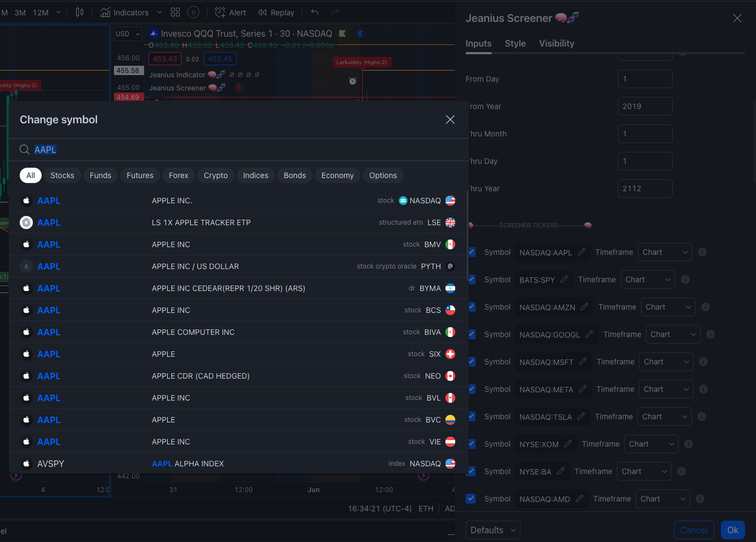Open Timeframe dropdown for NASDAQ:AMD
This screenshot has height=542, width=756.
(x=663, y=499)
